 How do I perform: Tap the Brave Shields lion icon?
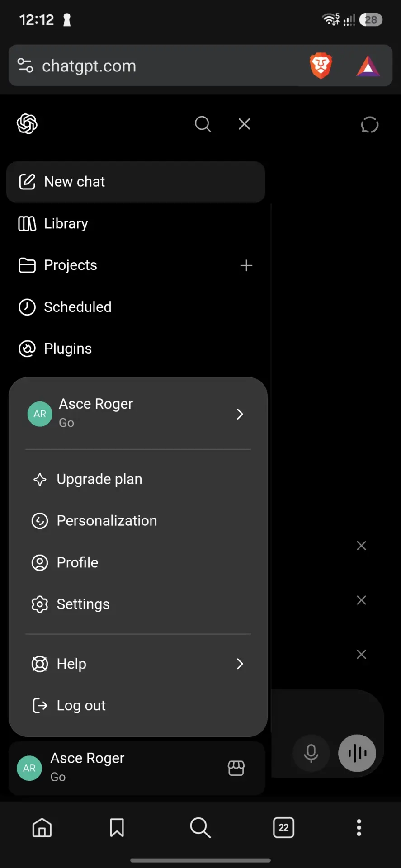pyautogui.click(x=321, y=66)
